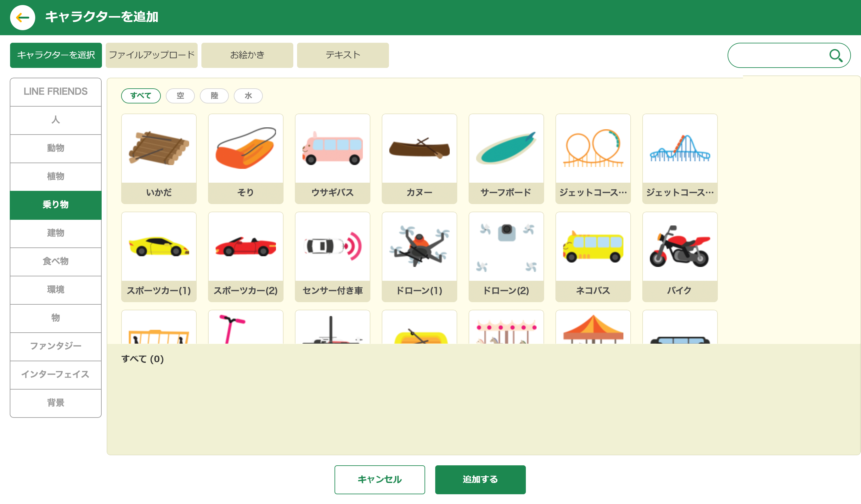The width and height of the screenshot is (861, 504).
Task: Click the back arrow in the header
Action: point(22,17)
